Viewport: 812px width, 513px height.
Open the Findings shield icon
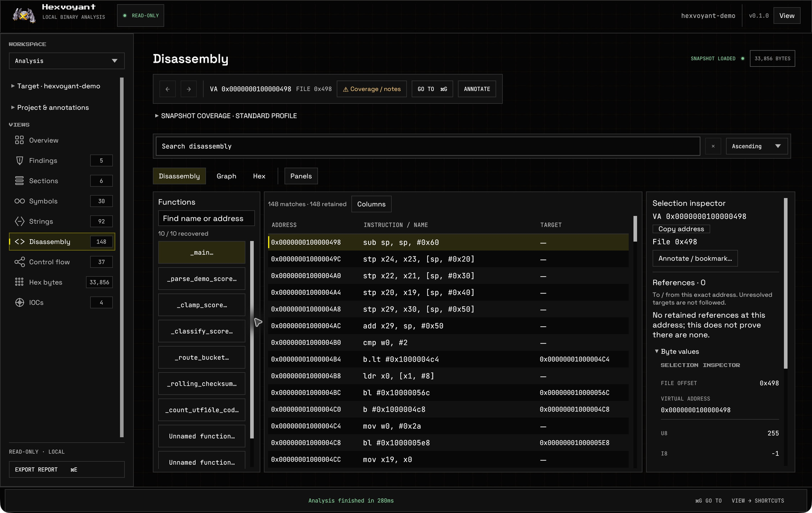[x=19, y=160]
